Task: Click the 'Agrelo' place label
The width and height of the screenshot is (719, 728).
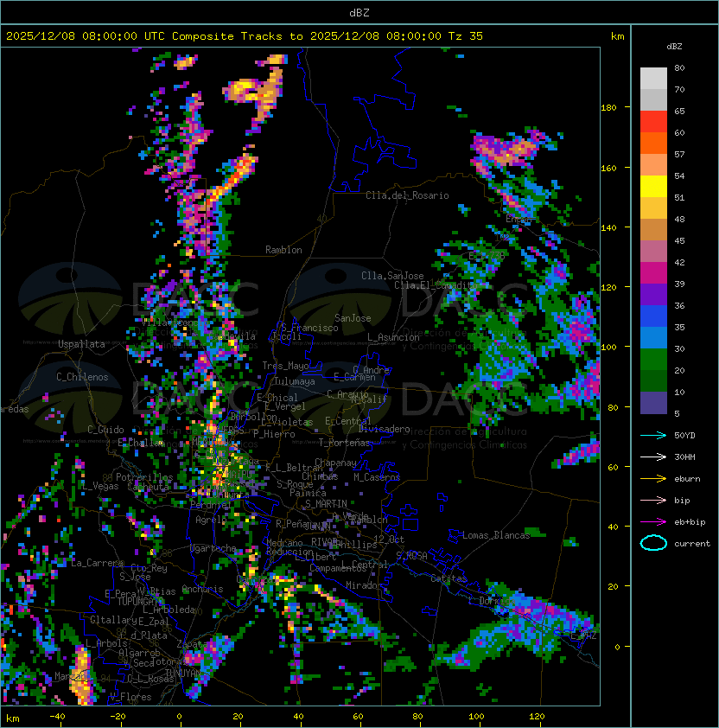Action: [211, 520]
